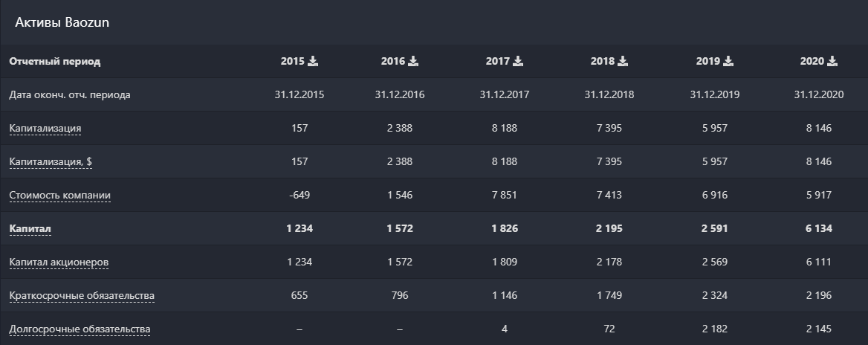Select the Отчетный период header cell

(x=54, y=61)
